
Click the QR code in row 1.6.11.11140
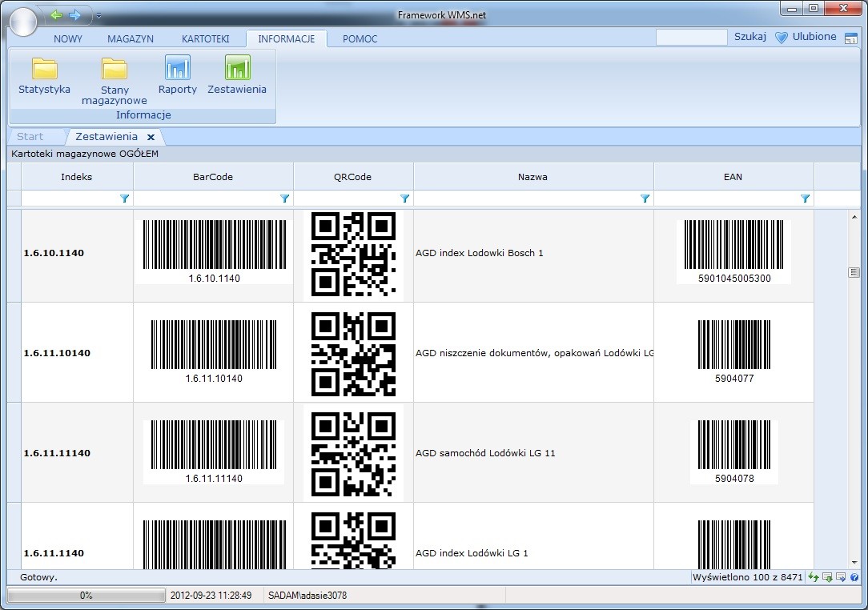point(353,454)
